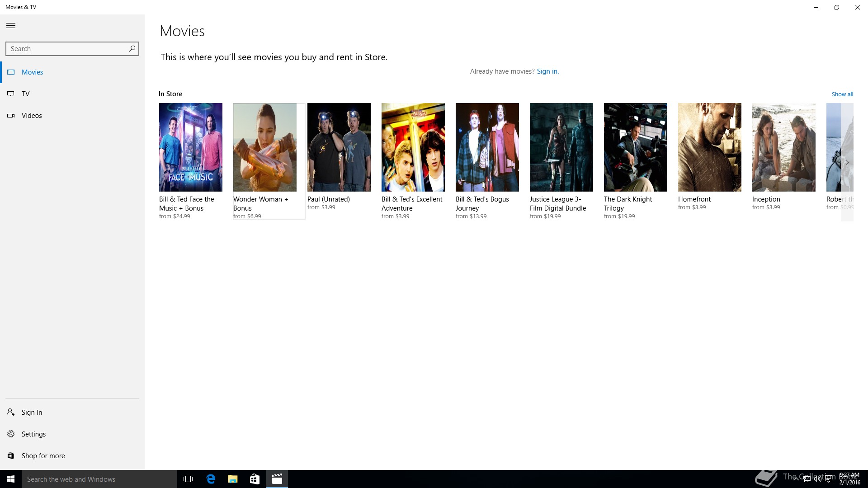Open the Wonder Woman + Bonus poster

(x=265, y=147)
